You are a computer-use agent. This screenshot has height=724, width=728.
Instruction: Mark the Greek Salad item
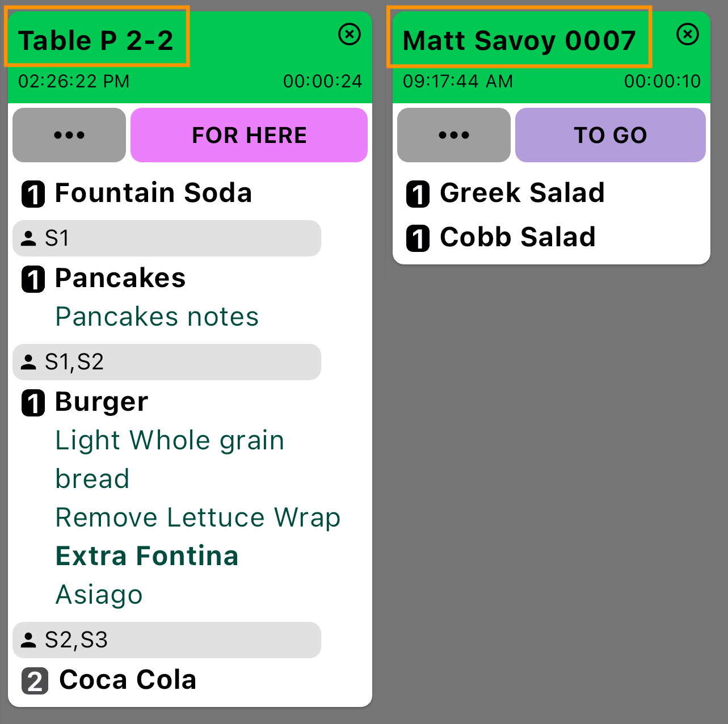click(522, 193)
